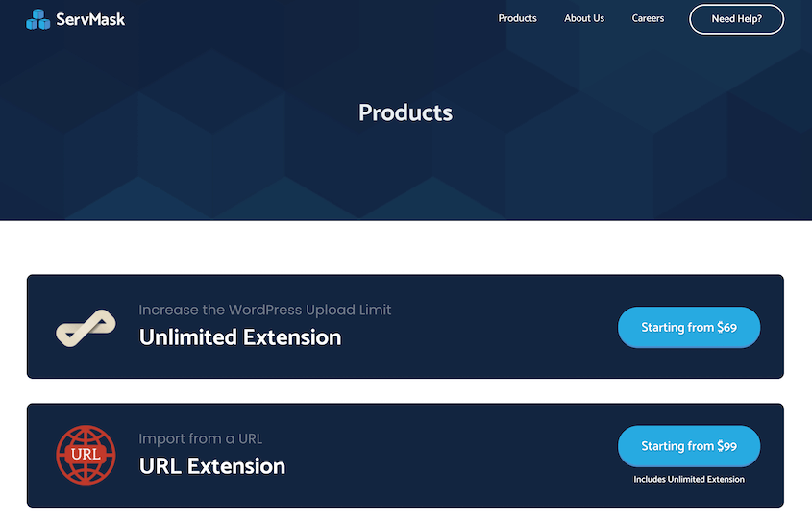Open the URL Extension product title
This screenshot has height=523, width=812.
[x=212, y=466]
